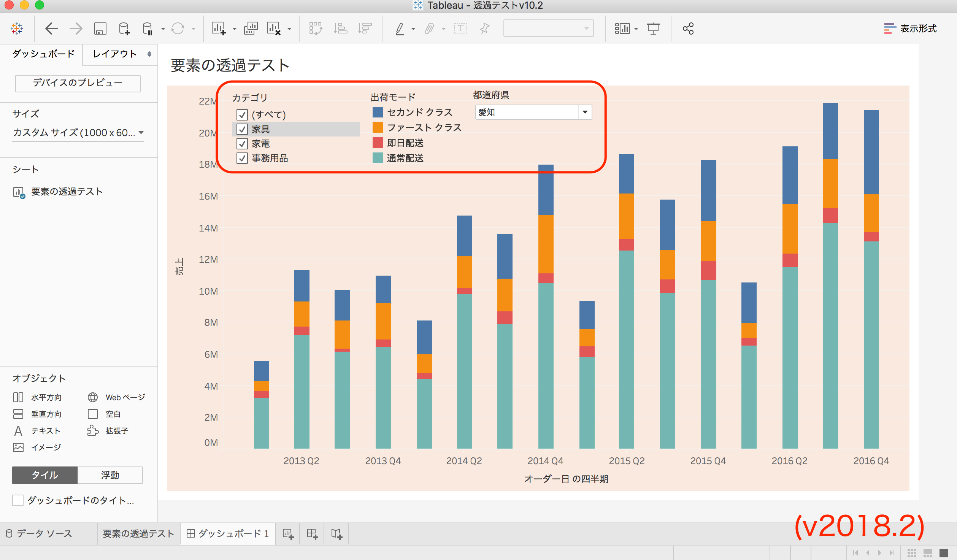Image resolution: width=957 pixels, height=560 pixels.
Task: Click the share workbook icon in the toolbar
Action: 688,28
